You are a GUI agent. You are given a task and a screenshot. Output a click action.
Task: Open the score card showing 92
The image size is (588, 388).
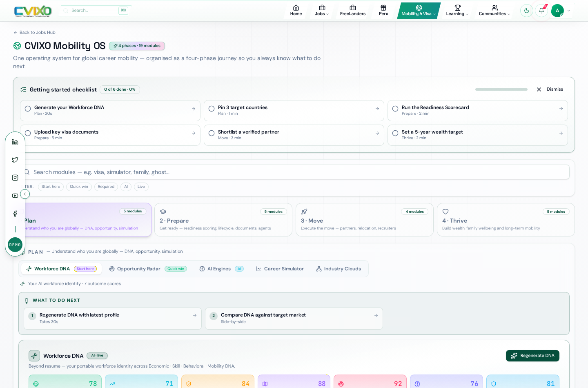pyautogui.click(x=370, y=381)
